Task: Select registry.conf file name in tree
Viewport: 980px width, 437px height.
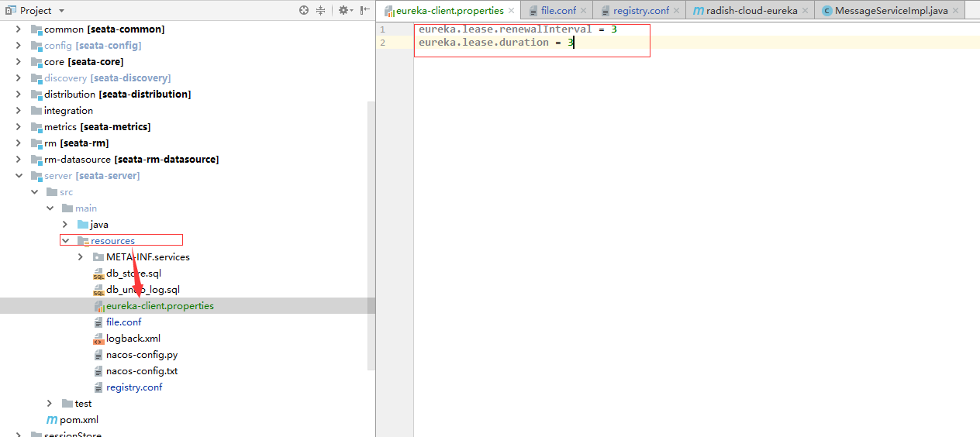Action: tap(134, 387)
